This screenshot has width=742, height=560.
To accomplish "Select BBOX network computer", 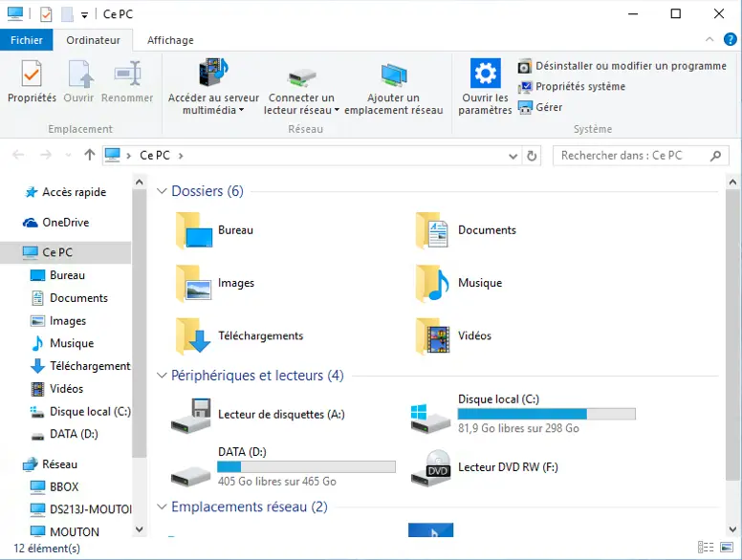I will click(x=54, y=487).
